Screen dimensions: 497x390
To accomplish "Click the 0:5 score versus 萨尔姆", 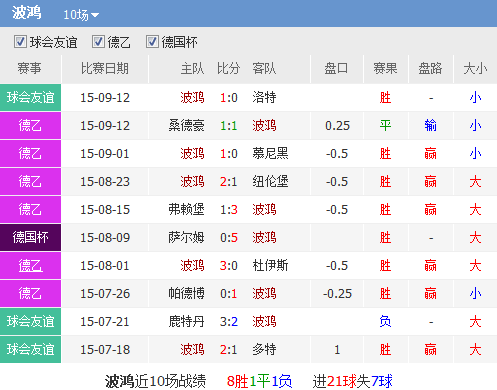I will 229,238.
